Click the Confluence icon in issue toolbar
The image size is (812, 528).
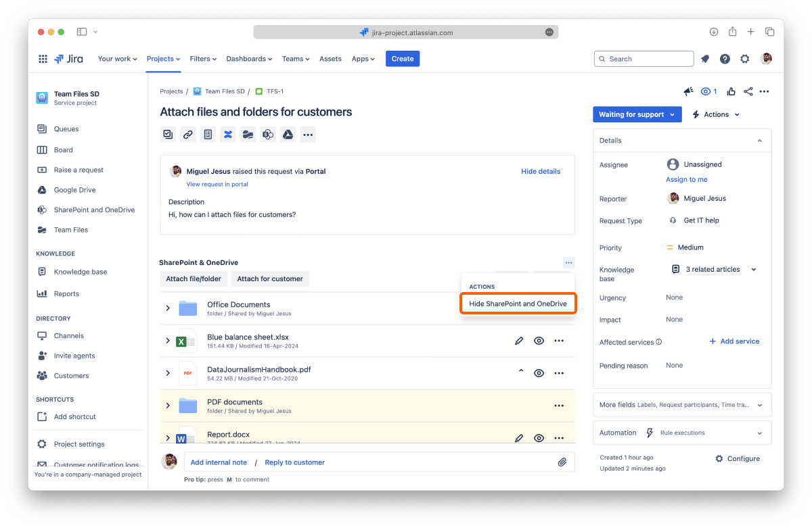pyautogui.click(x=228, y=135)
